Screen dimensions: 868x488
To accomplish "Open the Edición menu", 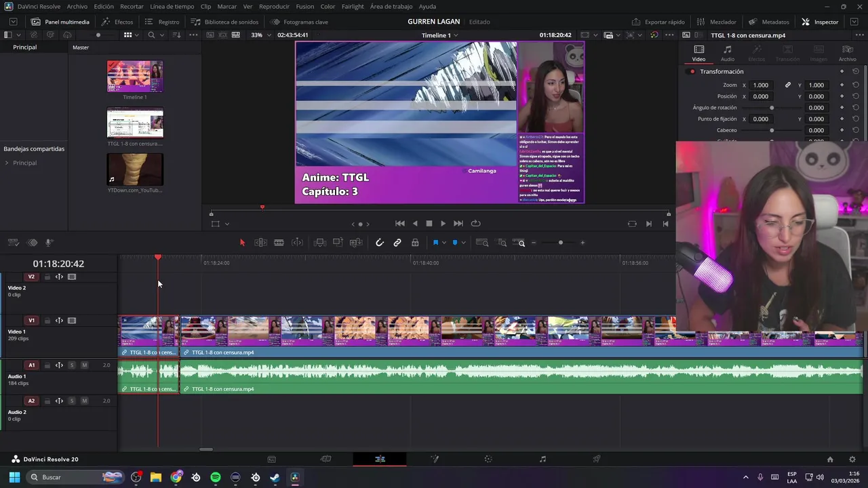I will pos(104,6).
